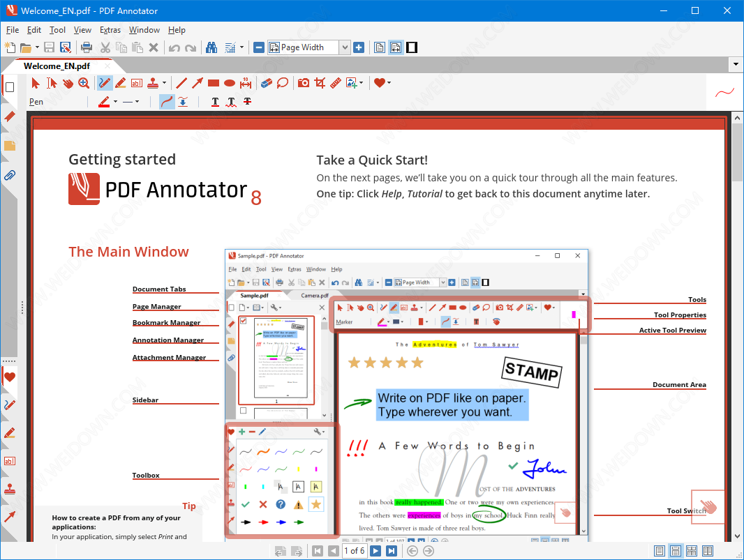Image resolution: width=744 pixels, height=560 pixels.
Task: Toggle Auto-Smooth pen option
Action: coord(167,102)
